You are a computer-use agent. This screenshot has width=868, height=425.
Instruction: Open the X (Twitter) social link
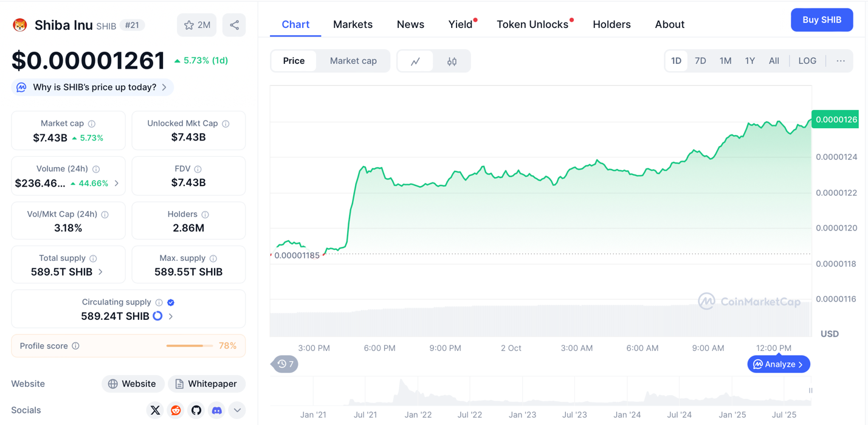point(156,410)
